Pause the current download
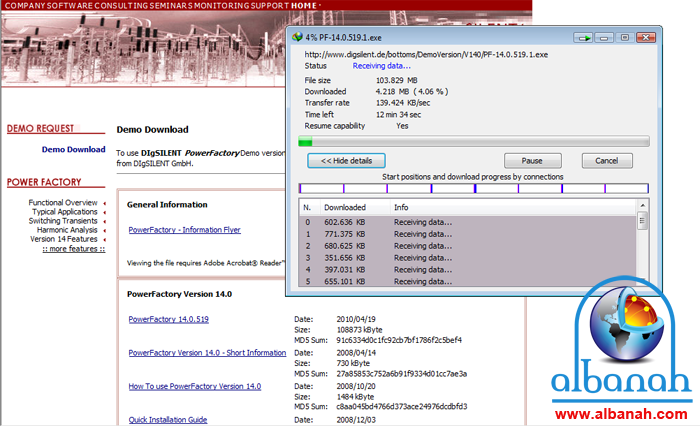 pos(531,160)
